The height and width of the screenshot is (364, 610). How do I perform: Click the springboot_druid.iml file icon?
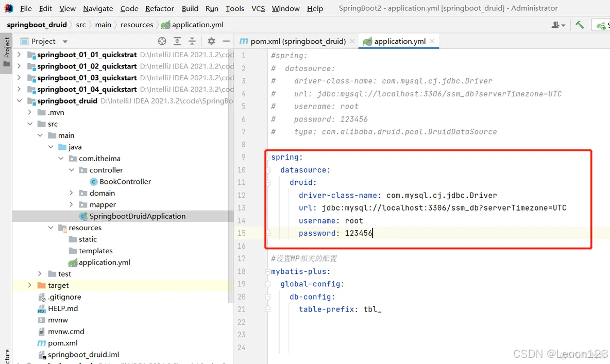[x=42, y=355]
